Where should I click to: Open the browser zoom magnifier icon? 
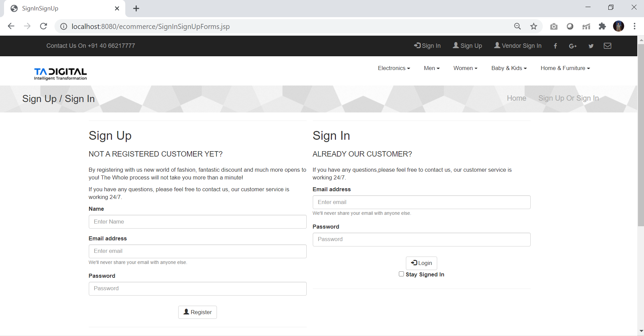pos(518,27)
